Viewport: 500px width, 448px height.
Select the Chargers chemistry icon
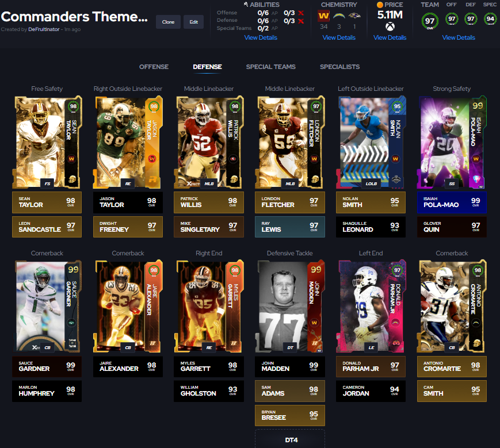(x=340, y=16)
